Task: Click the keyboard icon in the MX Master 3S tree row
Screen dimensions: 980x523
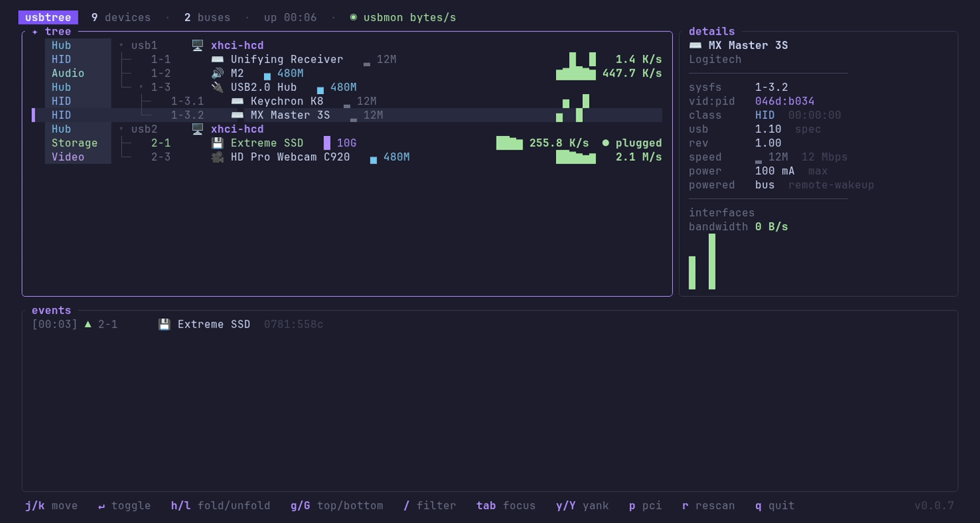Action: 237,115
